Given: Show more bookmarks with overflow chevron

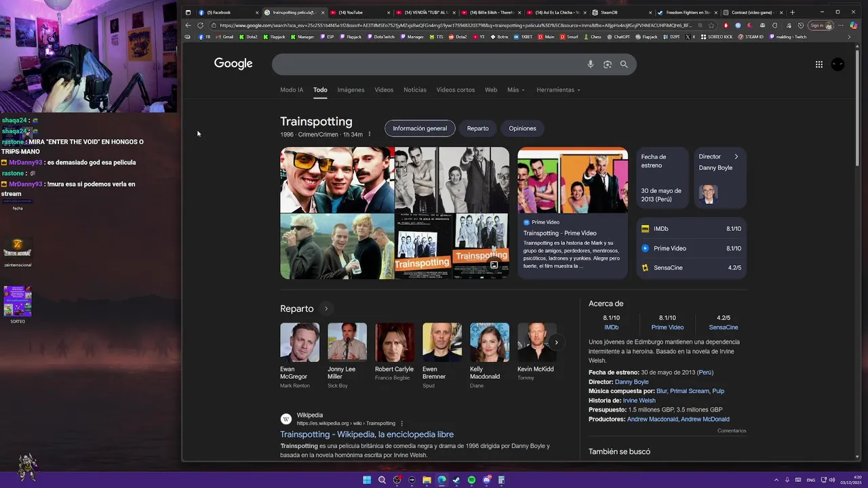Looking at the screenshot, I should coord(850,37).
